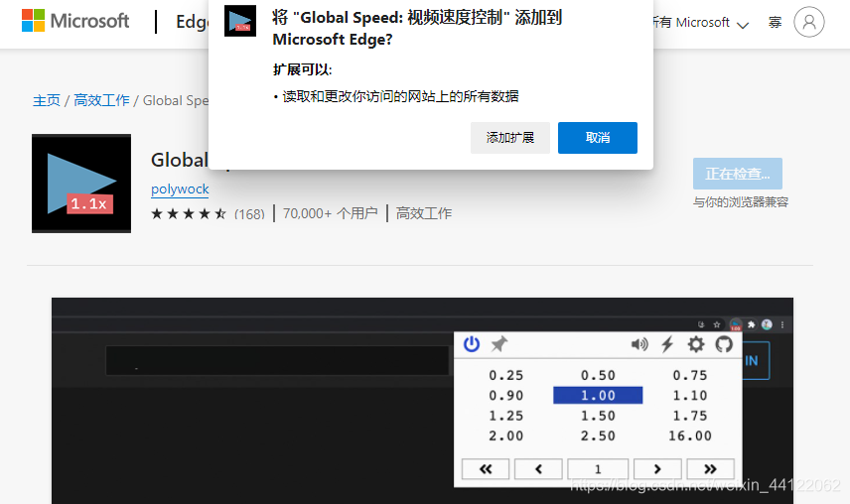Click 取消 to cancel the dialog
The width and height of the screenshot is (850, 504).
pyautogui.click(x=598, y=138)
